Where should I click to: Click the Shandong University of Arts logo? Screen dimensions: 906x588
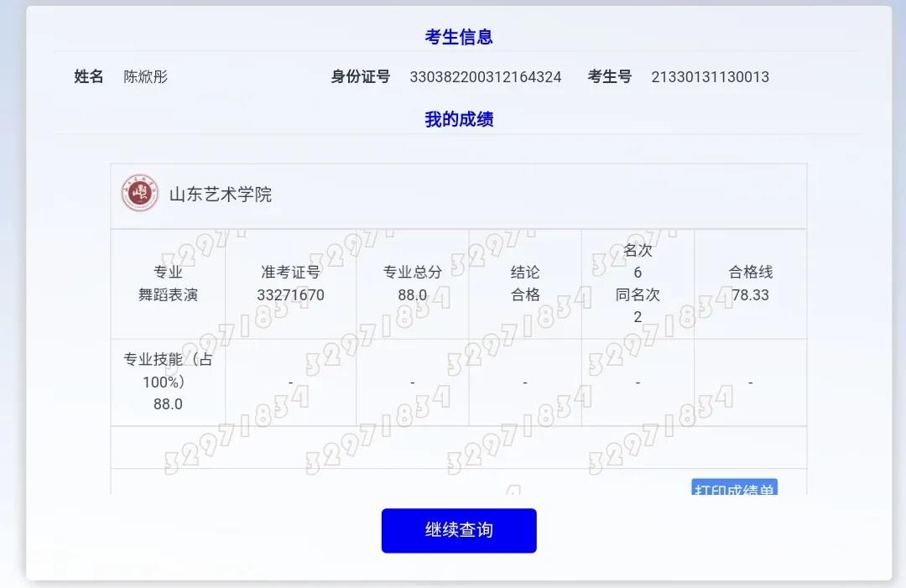pos(139,195)
